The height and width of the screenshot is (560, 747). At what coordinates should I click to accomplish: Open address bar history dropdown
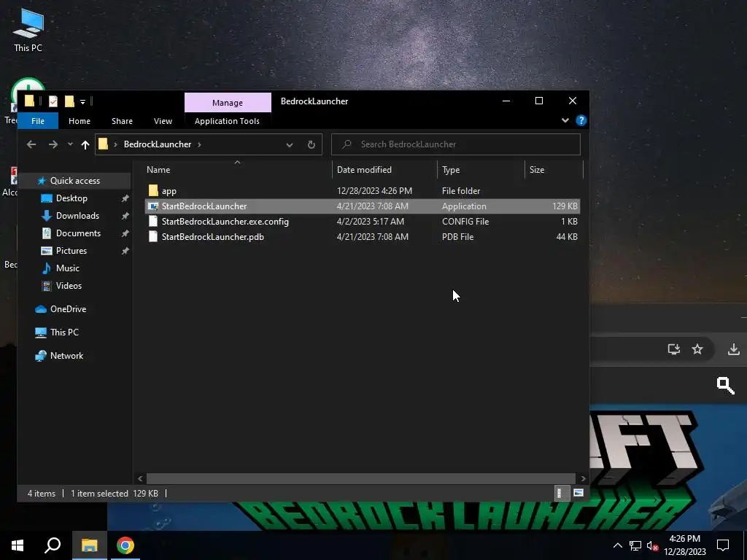[289, 145]
